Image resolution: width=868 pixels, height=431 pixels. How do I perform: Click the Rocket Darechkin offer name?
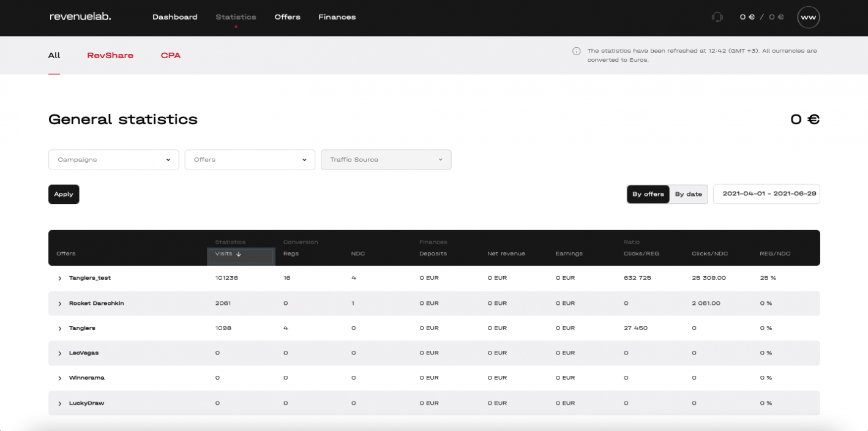pos(97,303)
